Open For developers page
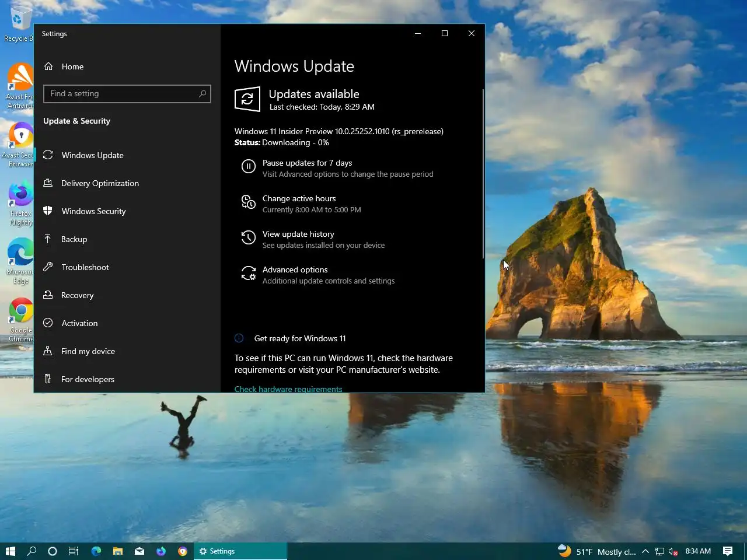 pyautogui.click(x=127, y=379)
